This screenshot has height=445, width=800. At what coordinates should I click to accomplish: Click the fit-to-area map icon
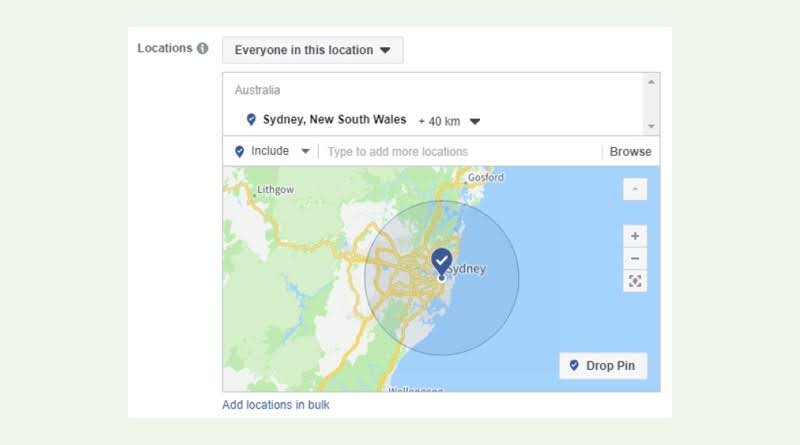point(635,281)
